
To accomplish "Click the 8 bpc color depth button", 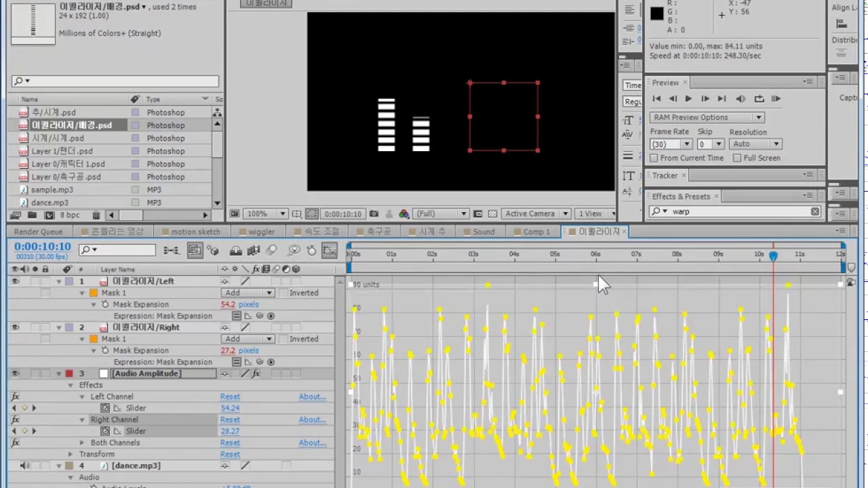I will [70, 216].
